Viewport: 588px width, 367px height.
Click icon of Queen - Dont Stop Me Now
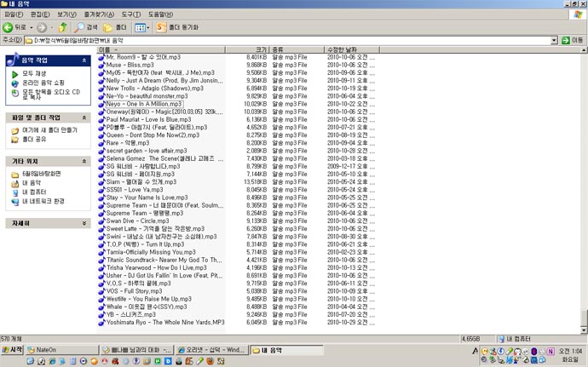point(101,135)
